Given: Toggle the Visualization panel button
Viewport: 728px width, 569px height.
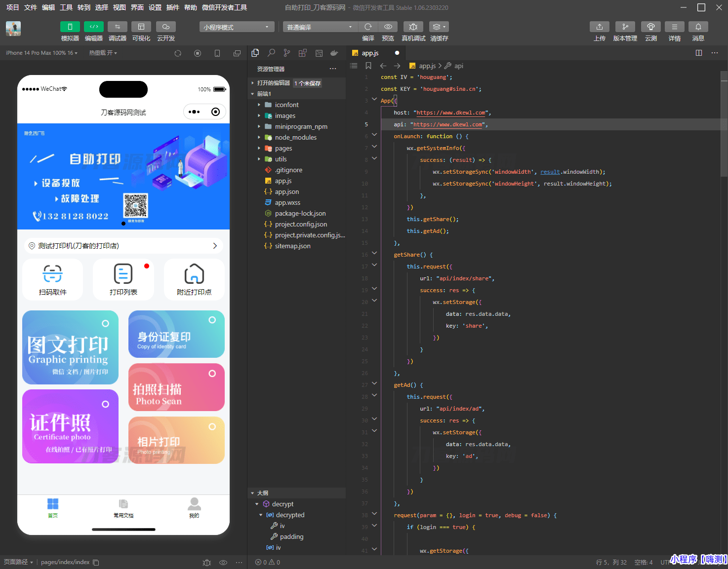Looking at the screenshot, I should [x=141, y=27].
